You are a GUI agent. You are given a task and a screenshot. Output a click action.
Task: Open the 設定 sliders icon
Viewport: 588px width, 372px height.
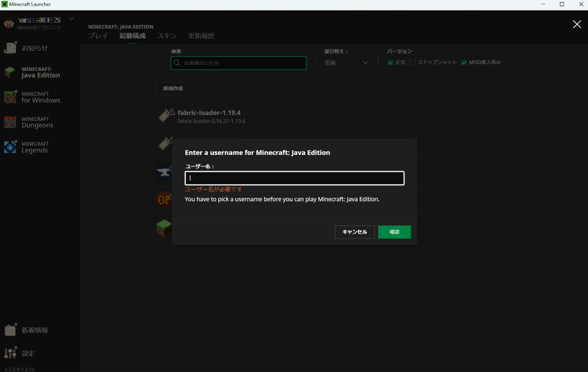coord(11,353)
